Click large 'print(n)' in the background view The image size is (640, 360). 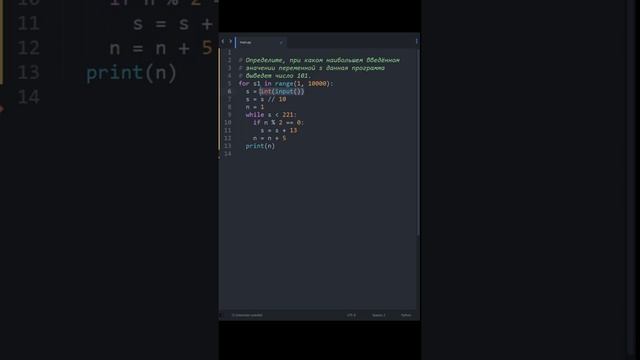(x=131, y=73)
